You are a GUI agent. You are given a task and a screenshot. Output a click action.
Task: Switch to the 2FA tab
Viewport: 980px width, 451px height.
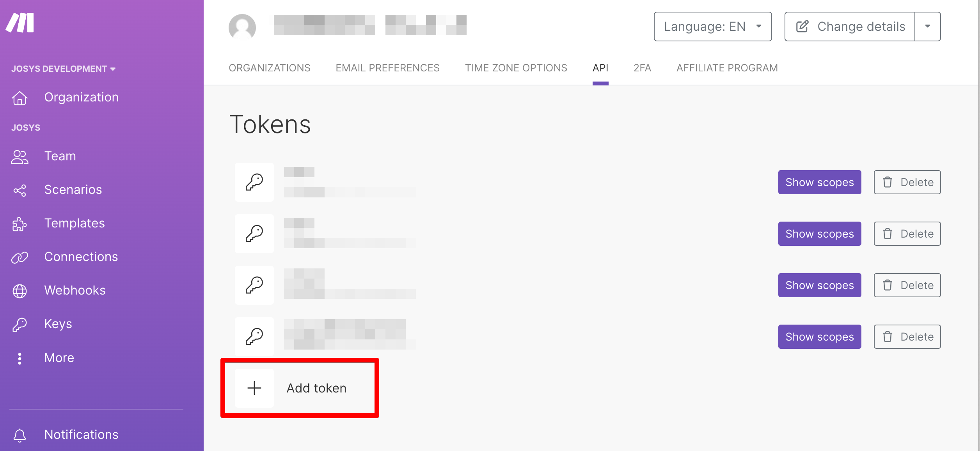coord(642,68)
